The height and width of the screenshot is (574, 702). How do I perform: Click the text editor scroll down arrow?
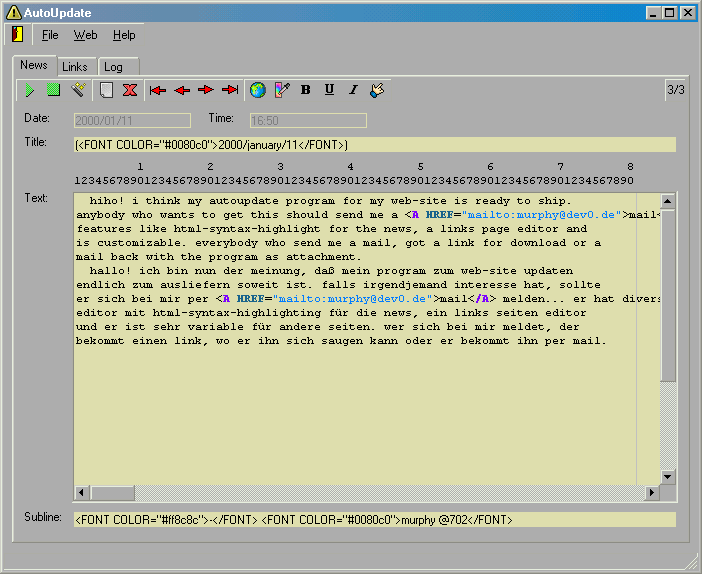[668, 476]
